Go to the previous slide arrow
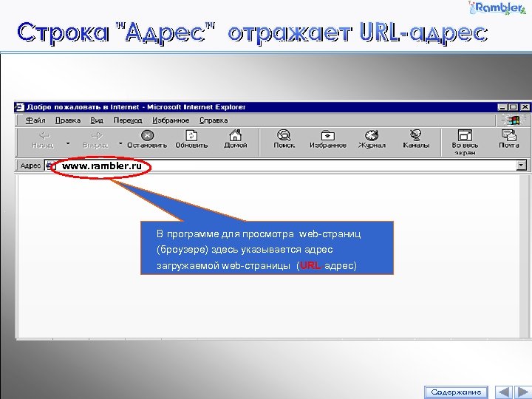The image size is (532, 399). coord(504,392)
